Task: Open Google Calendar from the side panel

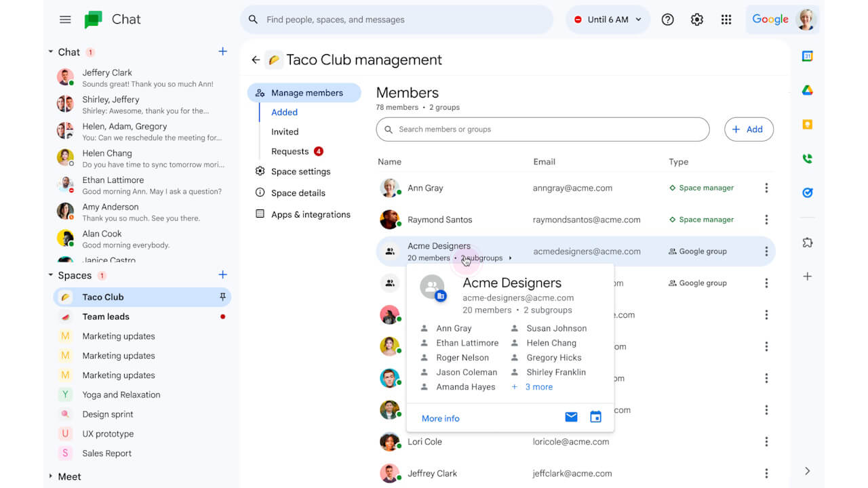Action: (x=807, y=56)
